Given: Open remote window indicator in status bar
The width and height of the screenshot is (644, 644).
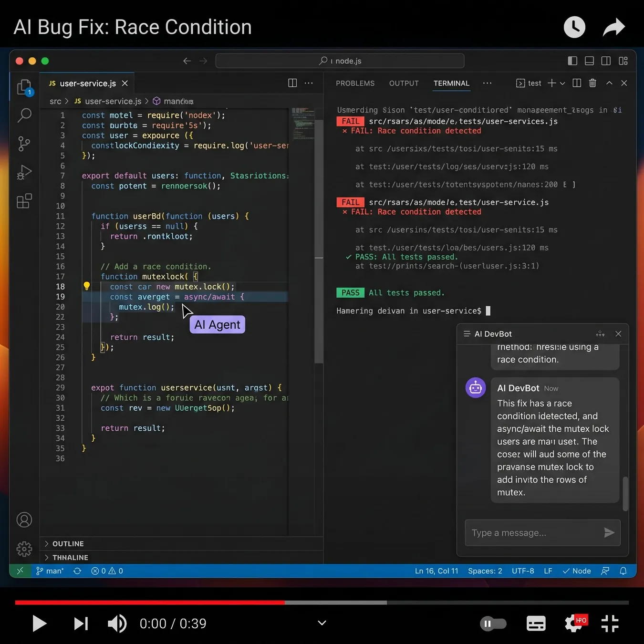Looking at the screenshot, I should coord(20,571).
